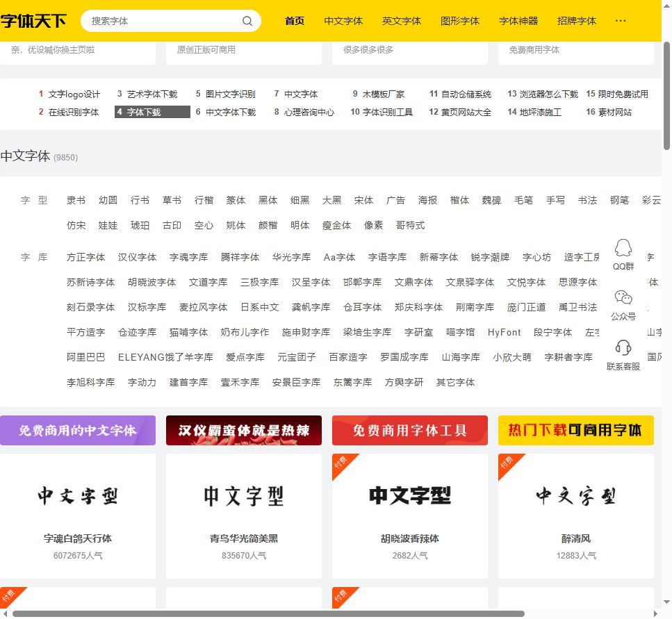Open the HyFont foundry

(504, 332)
